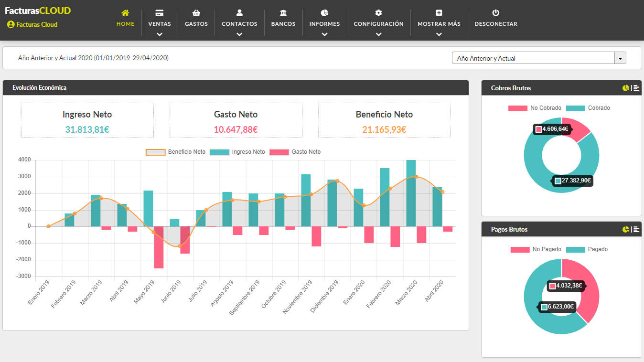Screen dimensions: 644x362
Task: Switch Pagos Brutos to bar list view
Action: click(636, 229)
